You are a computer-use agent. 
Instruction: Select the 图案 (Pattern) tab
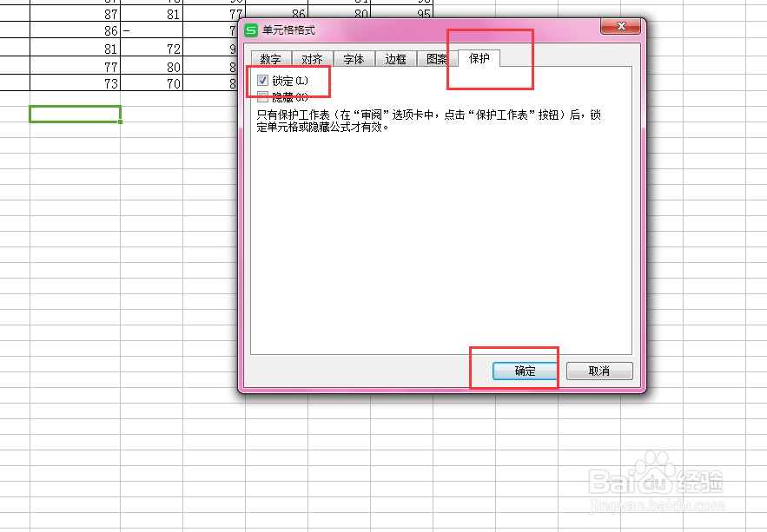(x=437, y=59)
